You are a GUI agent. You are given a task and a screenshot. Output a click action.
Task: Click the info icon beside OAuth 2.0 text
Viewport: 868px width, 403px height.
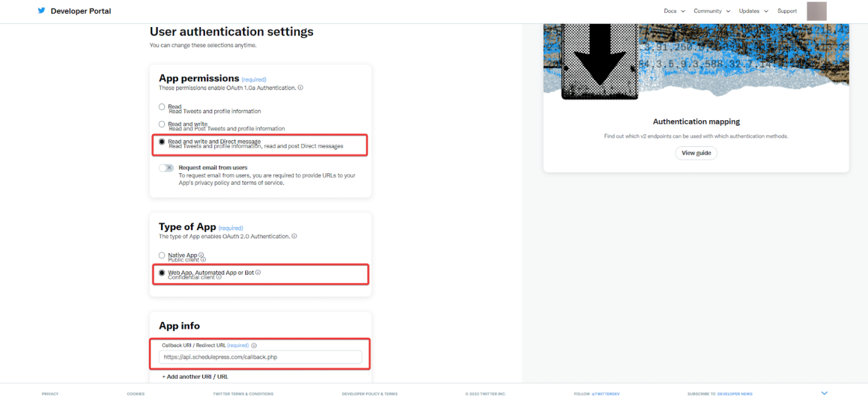click(x=294, y=236)
